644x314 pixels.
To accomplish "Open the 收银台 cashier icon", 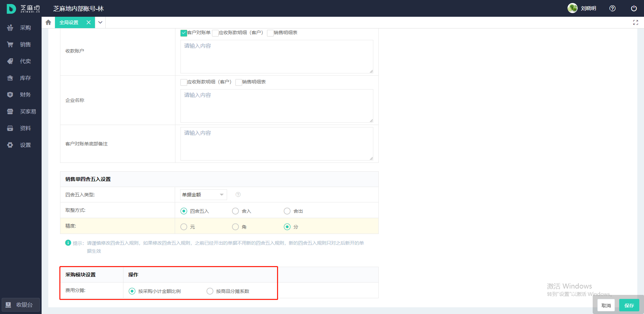I will (8, 305).
